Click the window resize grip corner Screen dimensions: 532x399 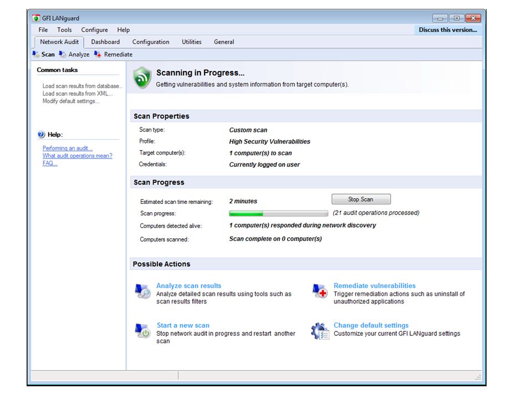(478, 377)
